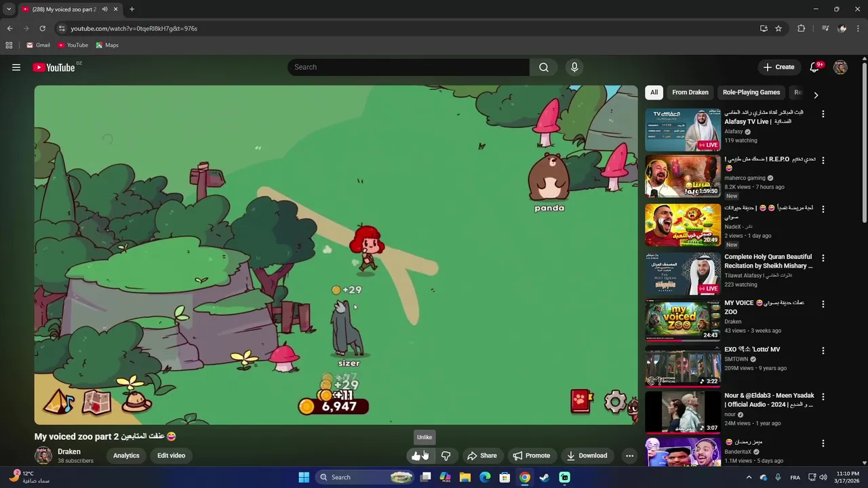Open the notifications bell
The height and width of the screenshot is (488, 868).
point(815,67)
